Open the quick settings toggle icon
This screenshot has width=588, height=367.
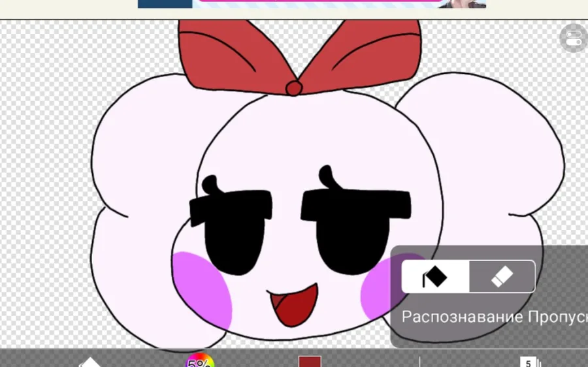pyautogui.click(x=574, y=38)
